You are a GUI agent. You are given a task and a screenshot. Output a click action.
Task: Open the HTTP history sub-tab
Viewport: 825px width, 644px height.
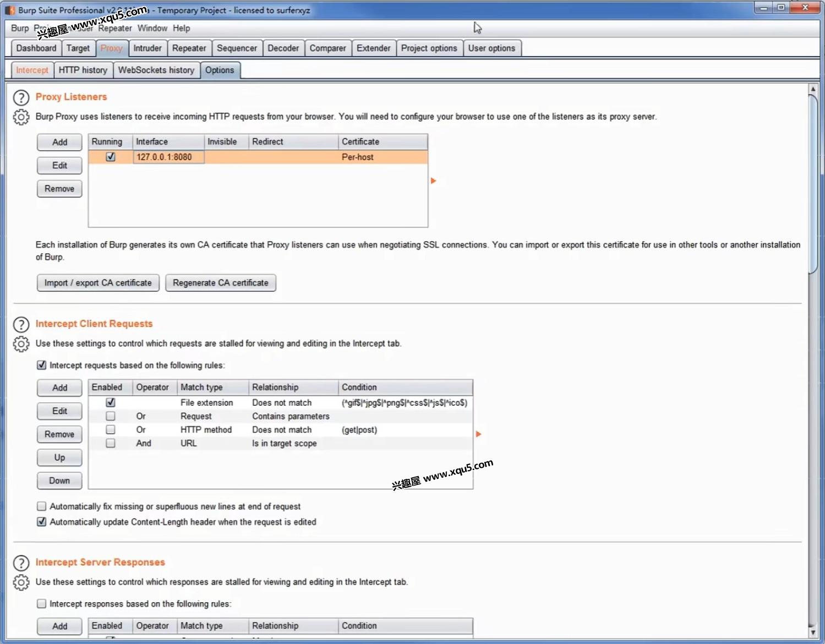(x=83, y=70)
